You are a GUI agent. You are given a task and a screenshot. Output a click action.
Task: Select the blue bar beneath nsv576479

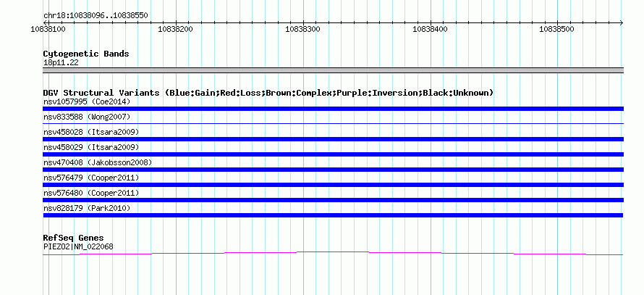[333, 185]
